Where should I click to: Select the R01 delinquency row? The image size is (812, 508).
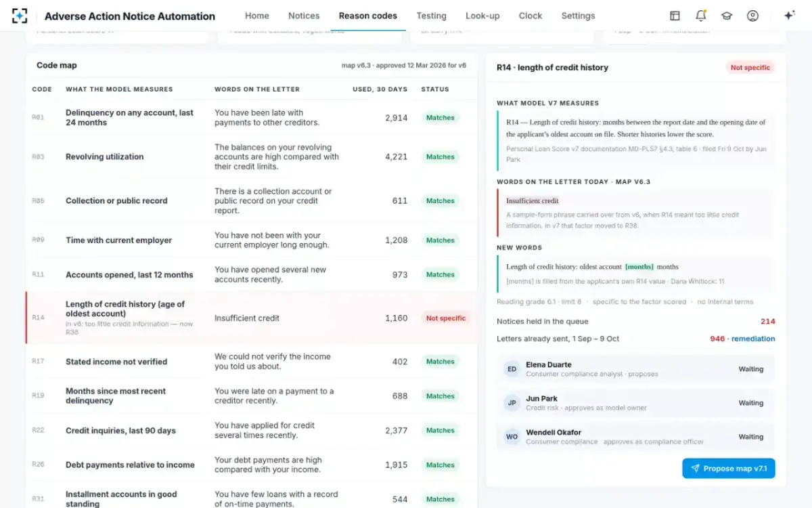(x=251, y=118)
